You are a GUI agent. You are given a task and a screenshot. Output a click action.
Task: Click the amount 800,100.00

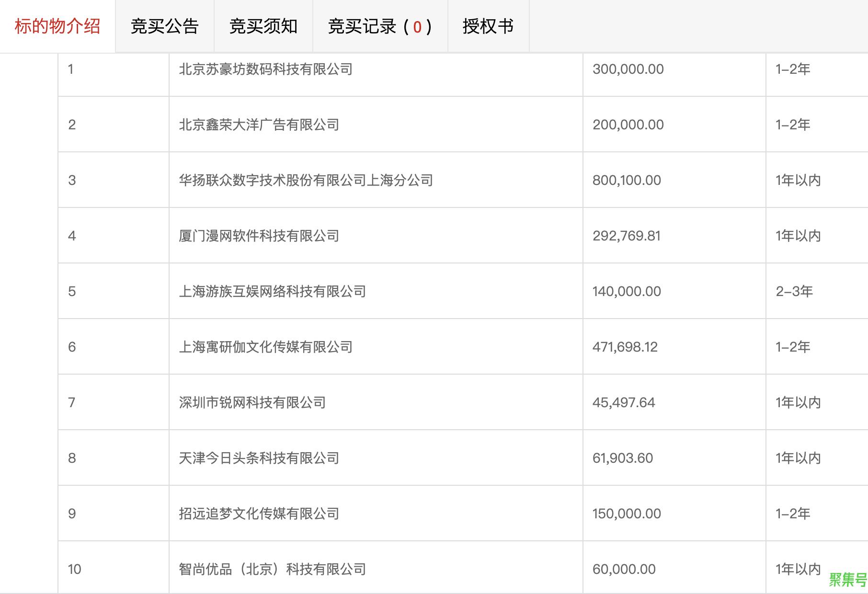pyautogui.click(x=627, y=181)
